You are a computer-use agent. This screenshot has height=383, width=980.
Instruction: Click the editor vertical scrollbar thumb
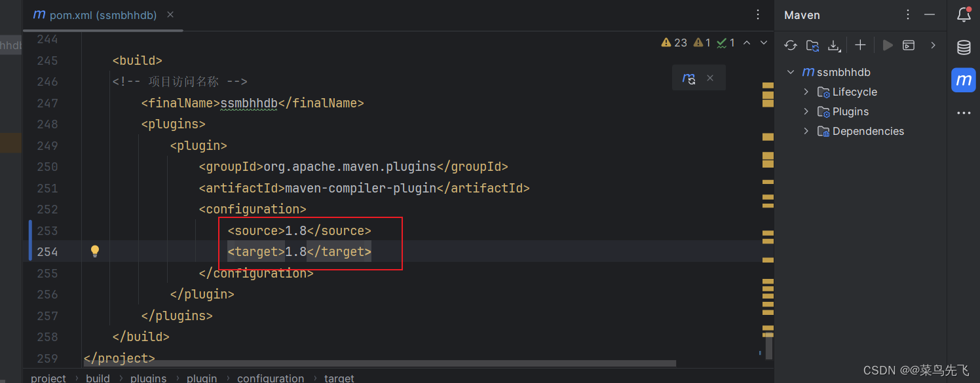pos(769,346)
